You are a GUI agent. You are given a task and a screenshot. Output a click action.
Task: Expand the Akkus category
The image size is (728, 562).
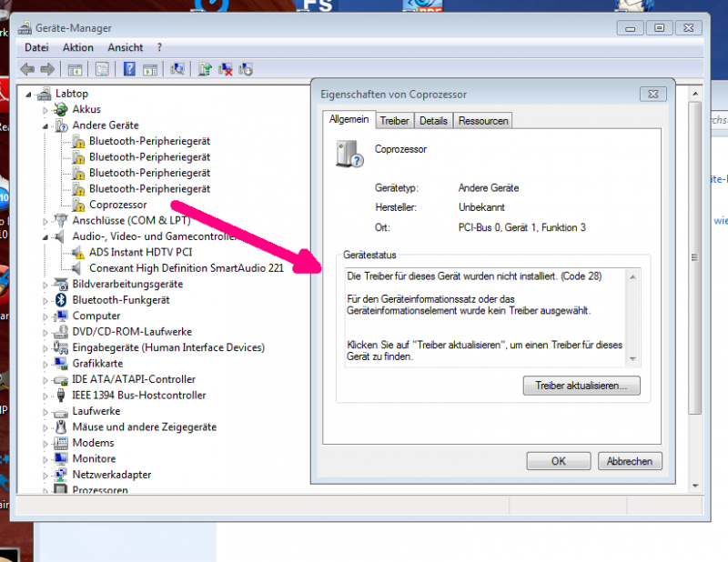pyautogui.click(x=45, y=109)
